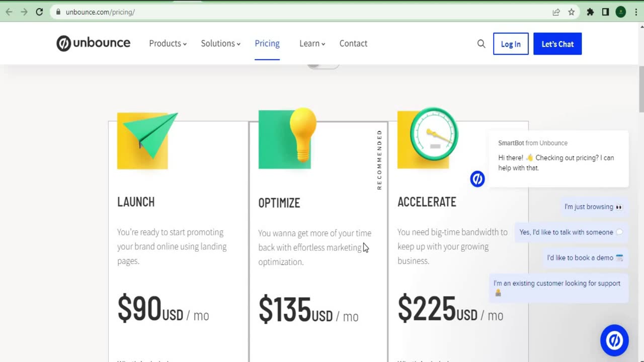Screen dimensions: 644x362
Task: Expand the Products dropdown menu
Action: pos(168,44)
